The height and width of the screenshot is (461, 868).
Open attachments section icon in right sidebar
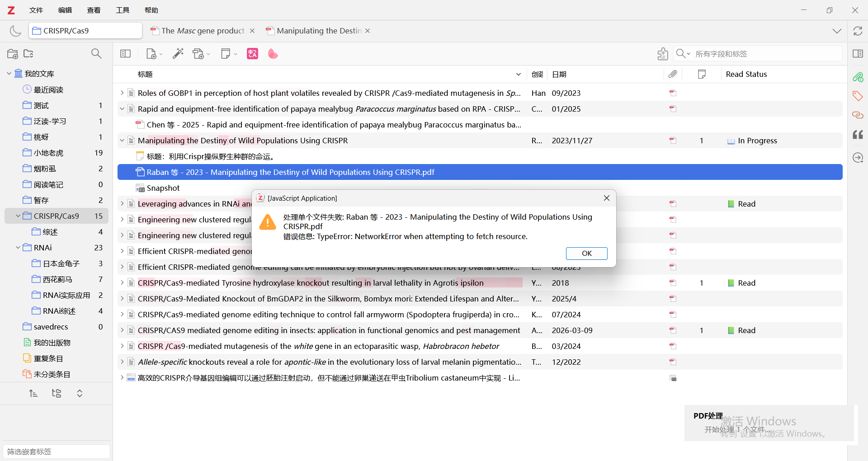tap(858, 77)
